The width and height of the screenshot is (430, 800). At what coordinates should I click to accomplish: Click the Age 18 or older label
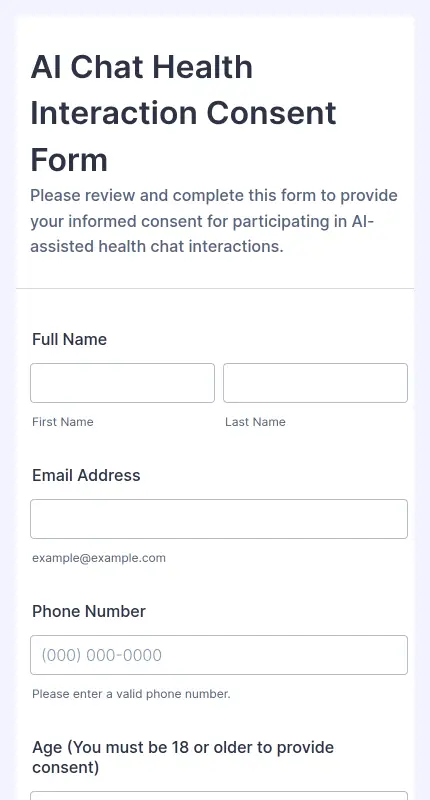pyautogui.click(x=183, y=757)
